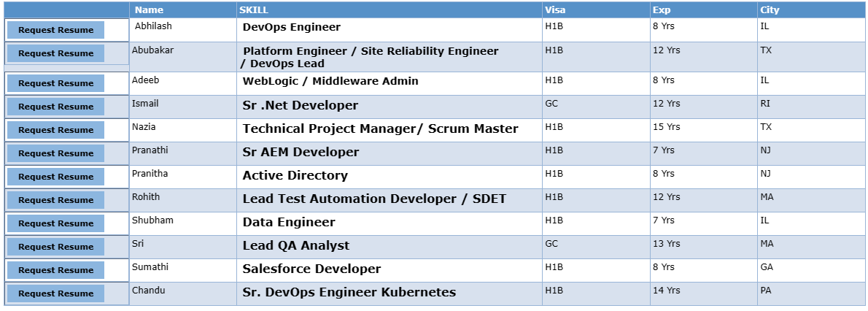The width and height of the screenshot is (868, 311).
Task: Click the Exp column header
Action: click(x=661, y=10)
